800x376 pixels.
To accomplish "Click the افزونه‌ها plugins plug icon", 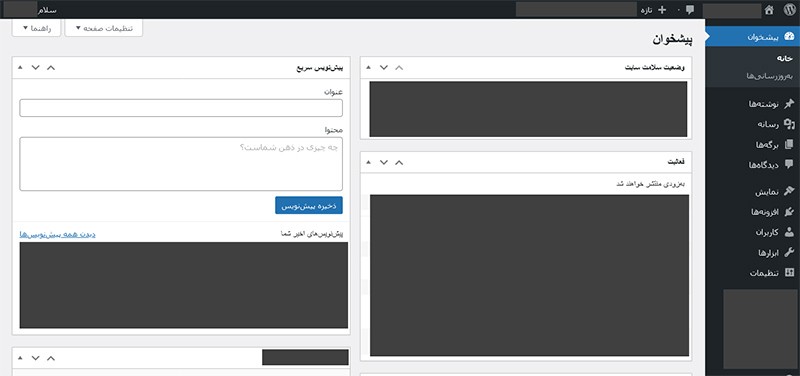I will [789, 212].
